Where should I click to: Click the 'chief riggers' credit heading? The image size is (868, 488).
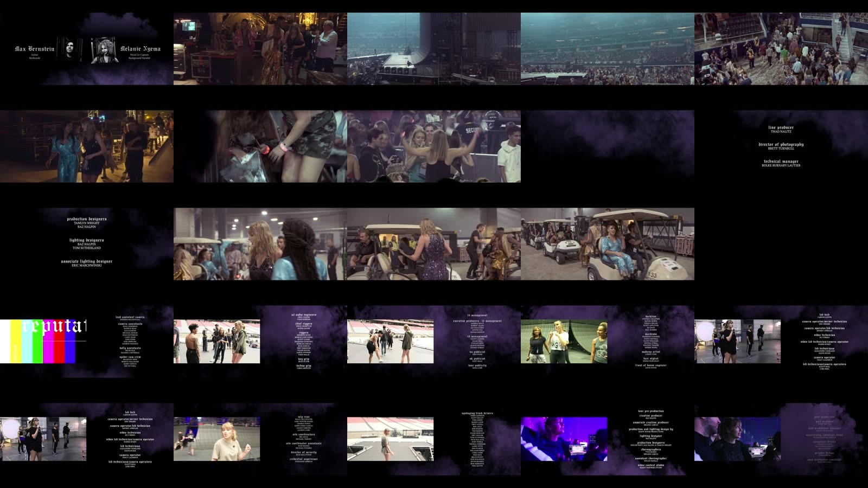pos(304,324)
